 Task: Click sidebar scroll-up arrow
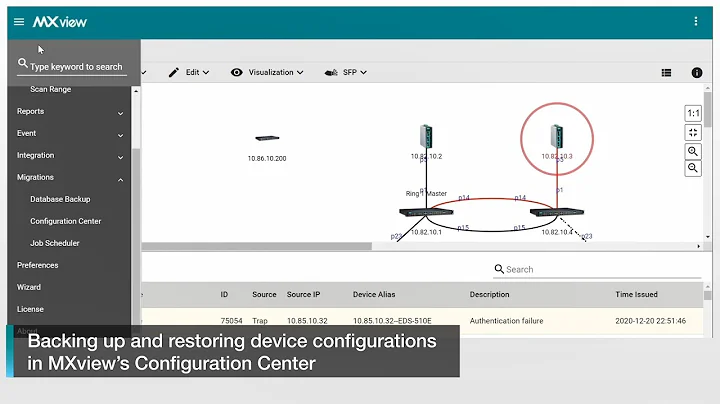pos(136,91)
